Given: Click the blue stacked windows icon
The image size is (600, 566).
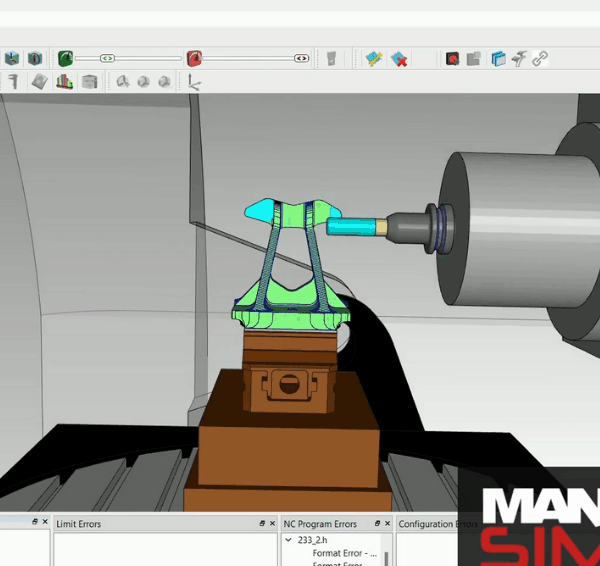Looking at the screenshot, I should coord(498,59).
